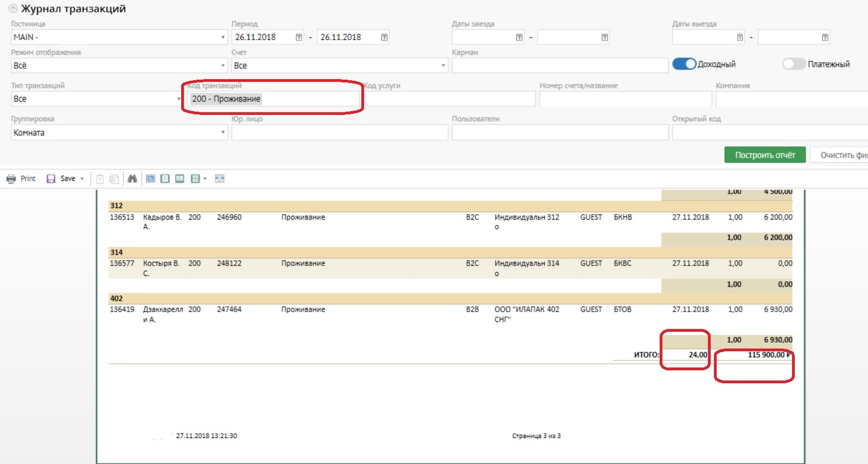Click the Карман input field
This screenshot has height=464, width=868.
click(x=559, y=66)
